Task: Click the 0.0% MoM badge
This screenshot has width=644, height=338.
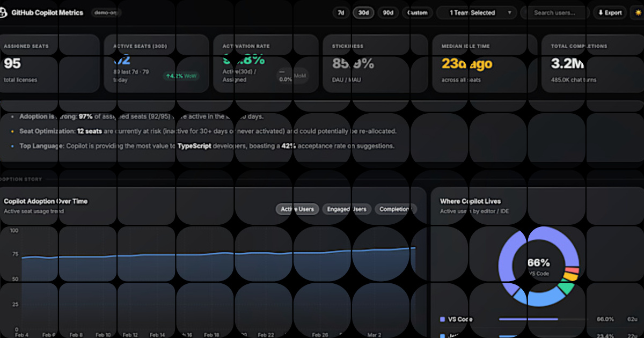Action: pyautogui.click(x=293, y=76)
